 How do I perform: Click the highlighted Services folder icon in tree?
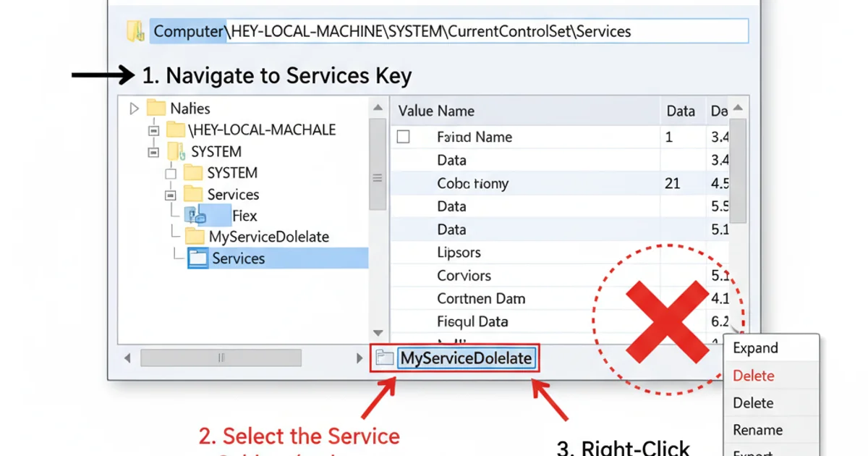197,258
